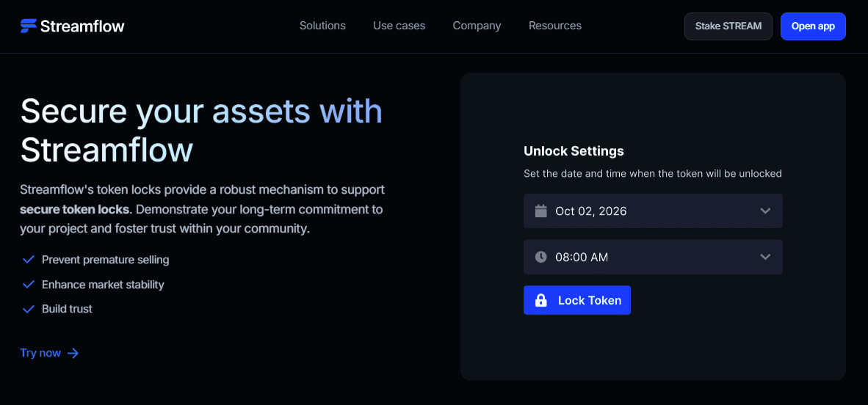Viewport: 868px width, 405px height.
Task: Expand the time dropdown chevron
Action: click(x=766, y=257)
